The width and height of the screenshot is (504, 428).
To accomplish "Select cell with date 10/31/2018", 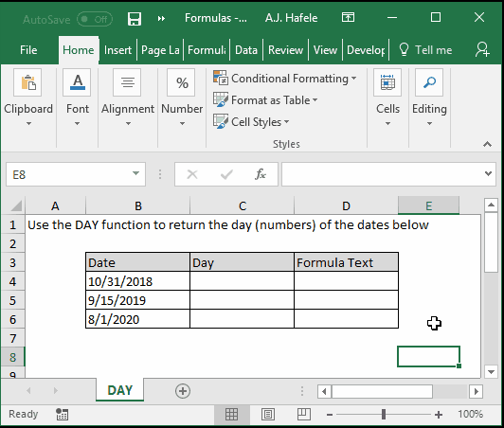I will coord(138,281).
